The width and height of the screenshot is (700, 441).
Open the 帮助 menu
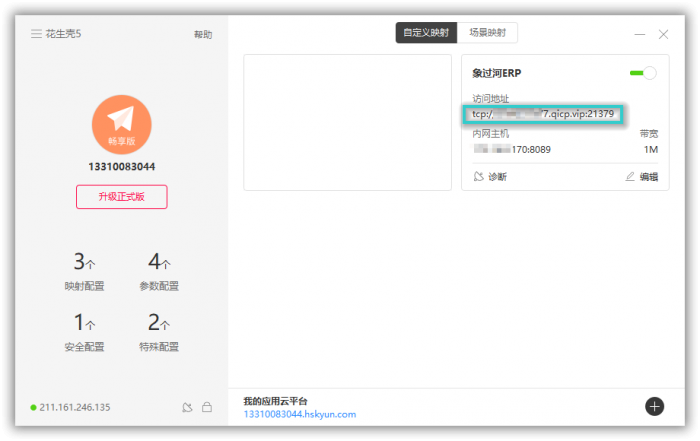click(203, 34)
